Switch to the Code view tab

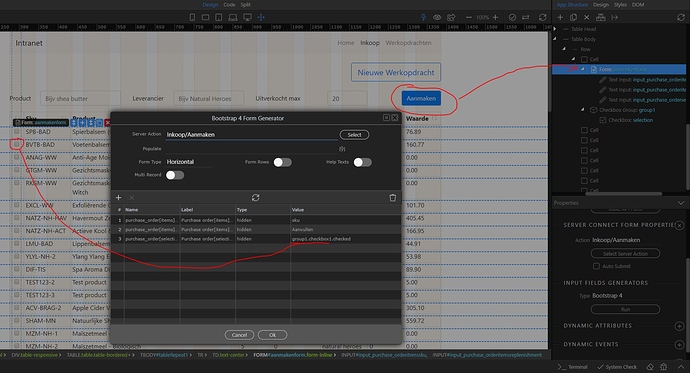(229, 4)
